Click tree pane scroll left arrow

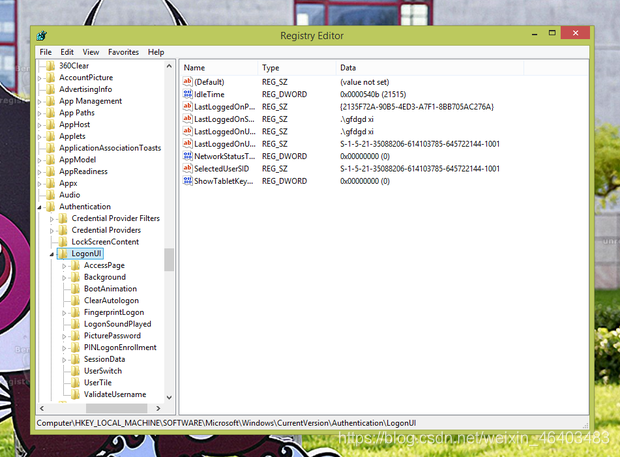(42, 408)
